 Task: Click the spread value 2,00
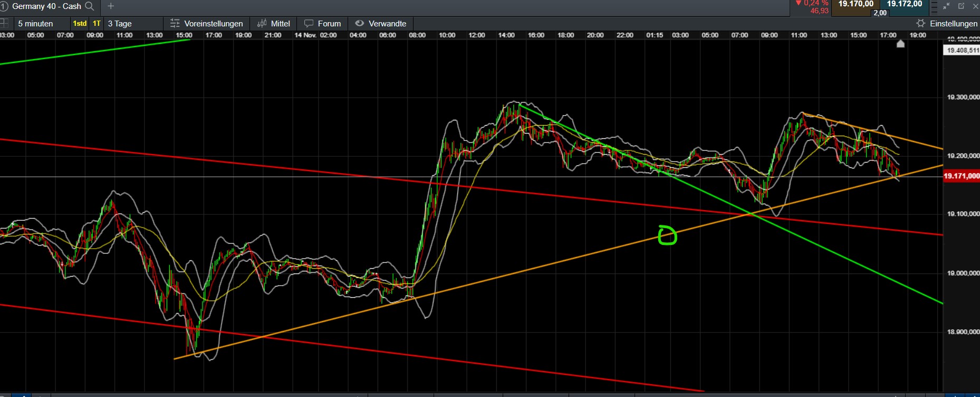[880, 13]
